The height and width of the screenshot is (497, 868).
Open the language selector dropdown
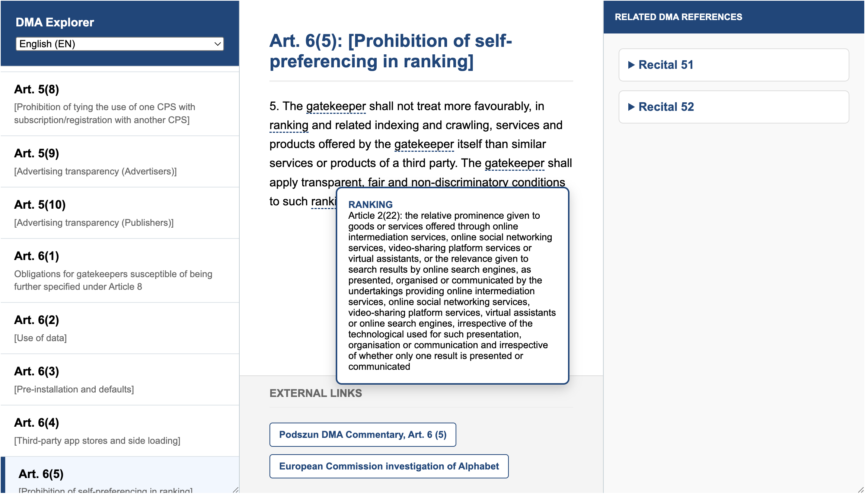tap(119, 44)
